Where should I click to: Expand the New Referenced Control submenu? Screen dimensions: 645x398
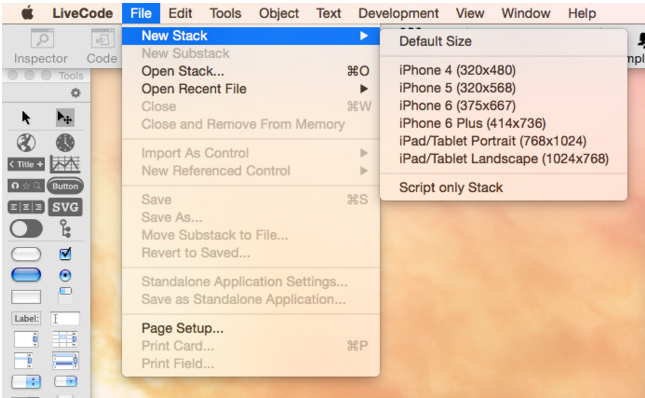[251, 171]
